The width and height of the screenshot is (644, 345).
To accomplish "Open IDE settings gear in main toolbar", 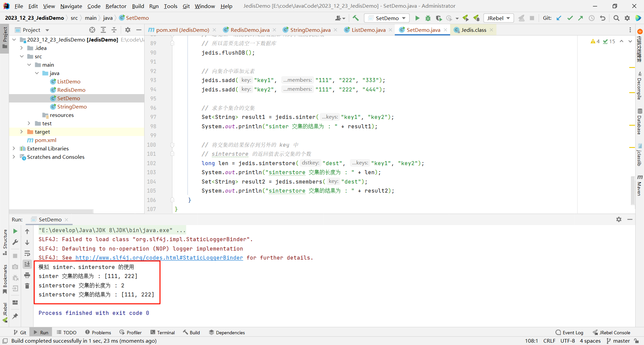I will click(627, 18).
